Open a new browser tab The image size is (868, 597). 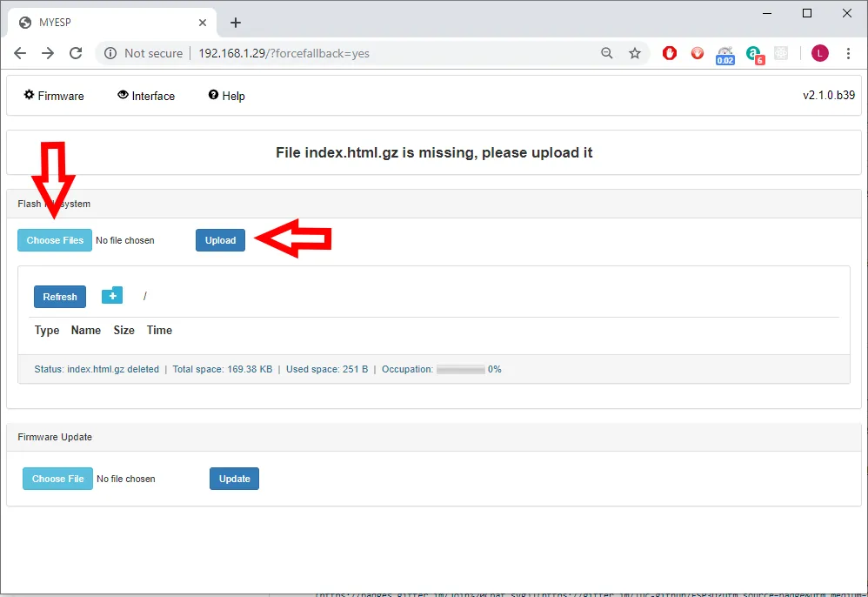point(235,23)
